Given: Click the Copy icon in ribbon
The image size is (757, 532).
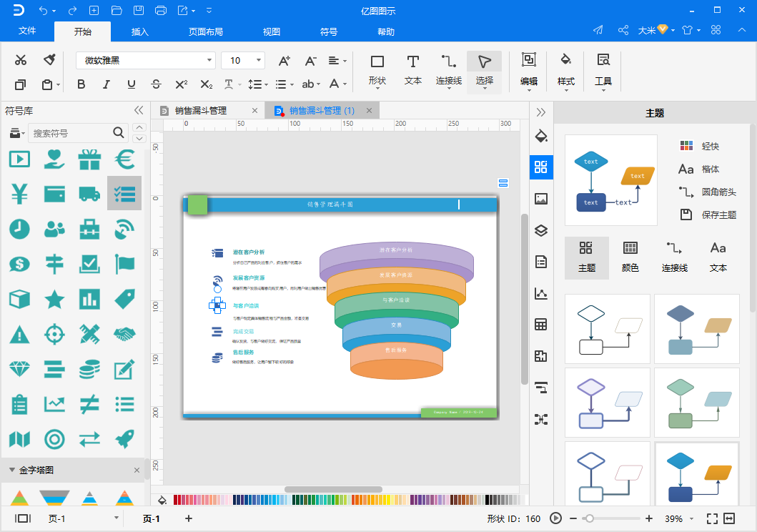Looking at the screenshot, I should (x=20, y=85).
